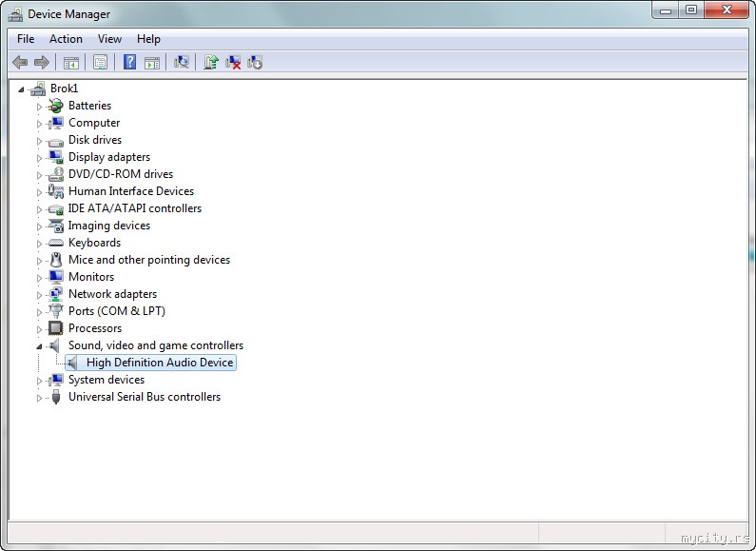Click the Human Interface Devices icon

tap(56, 191)
